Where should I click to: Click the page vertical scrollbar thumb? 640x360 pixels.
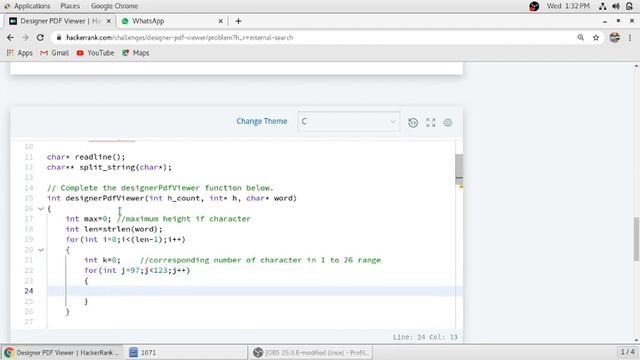click(636, 239)
